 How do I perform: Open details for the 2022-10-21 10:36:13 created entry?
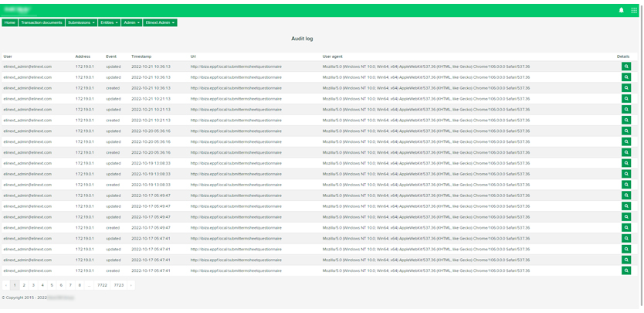tap(625, 88)
